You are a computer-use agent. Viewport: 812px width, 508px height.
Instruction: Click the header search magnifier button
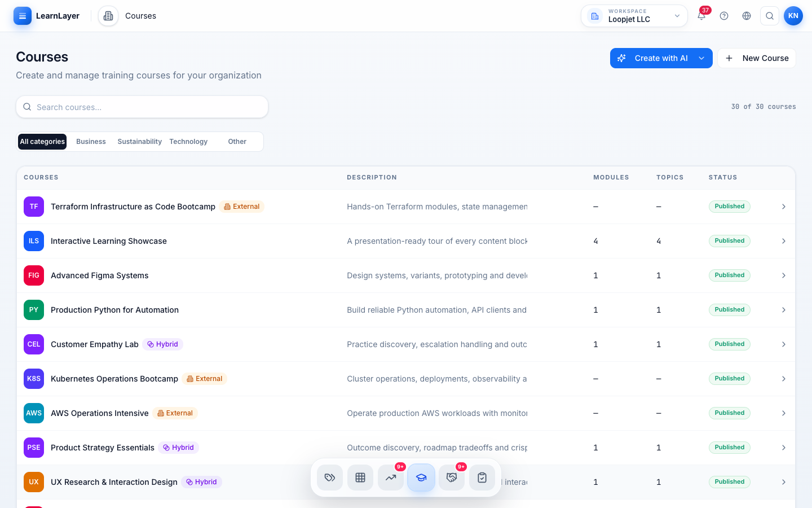[x=770, y=16]
